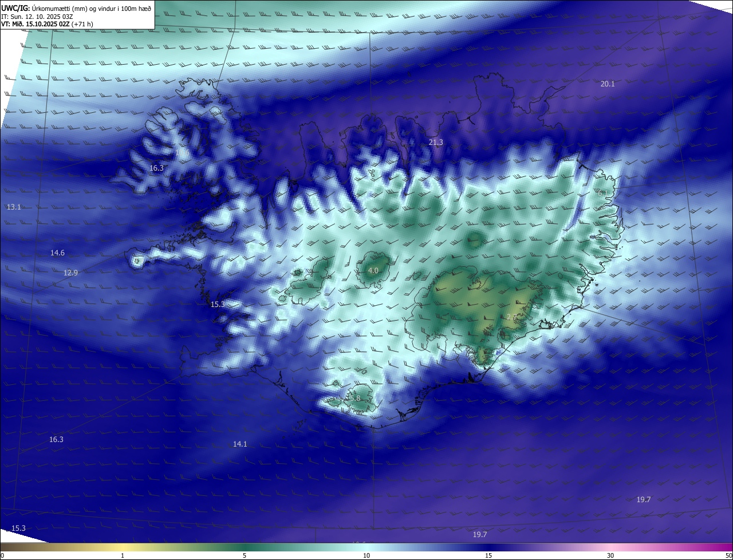
Task: Click the colorbar tick label 10
Action: point(366,555)
